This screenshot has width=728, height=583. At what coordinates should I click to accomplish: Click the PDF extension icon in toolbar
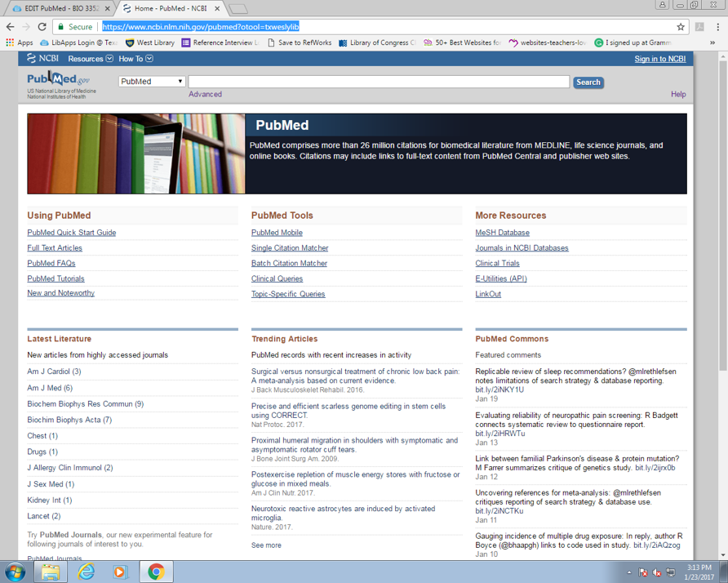tap(699, 26)
